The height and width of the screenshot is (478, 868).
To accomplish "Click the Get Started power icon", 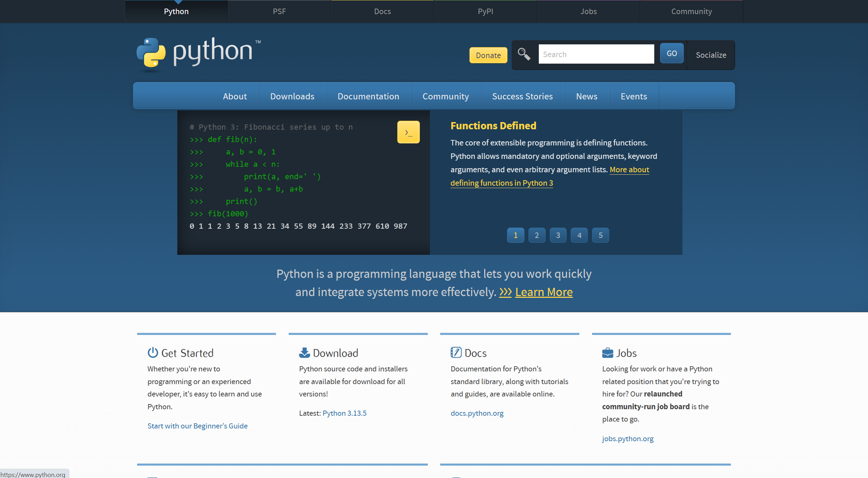I will pyautogui.click(x=152, y=352).
